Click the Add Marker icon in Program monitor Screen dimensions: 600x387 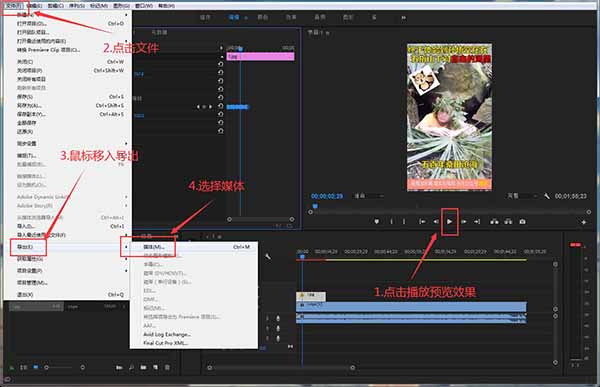click(x=377, y=222)
